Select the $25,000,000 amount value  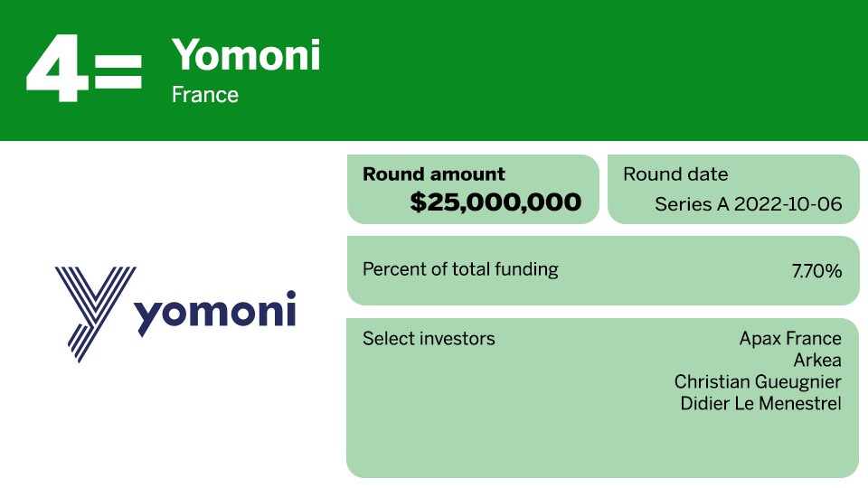pos(495,202)
